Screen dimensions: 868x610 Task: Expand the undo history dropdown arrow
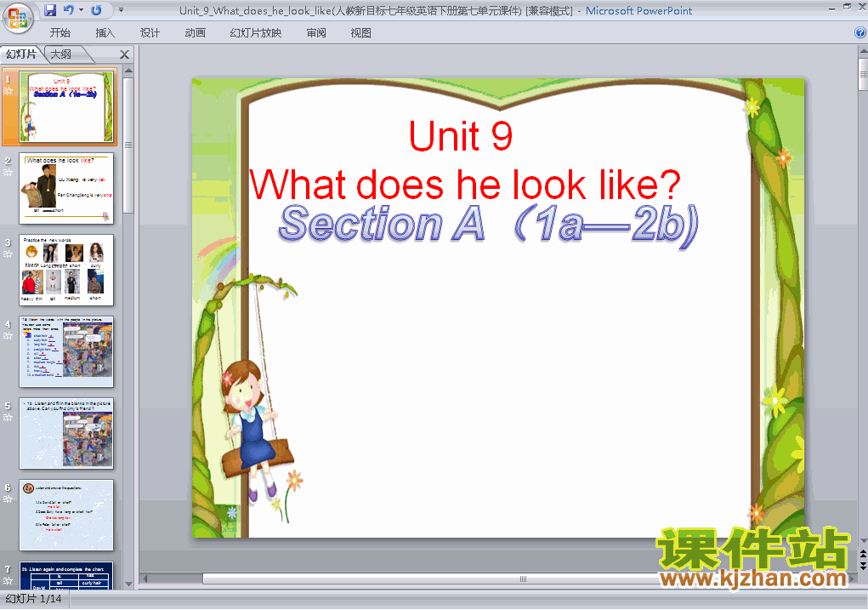coord(82,10)
